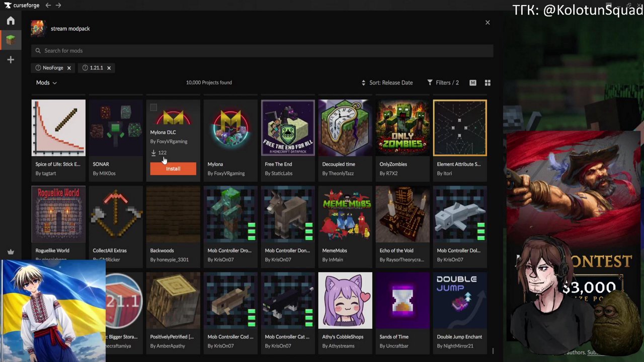Click the '10,000 Projects found' text
Viewport: 644px width, 362px height.
coord(209,82)
